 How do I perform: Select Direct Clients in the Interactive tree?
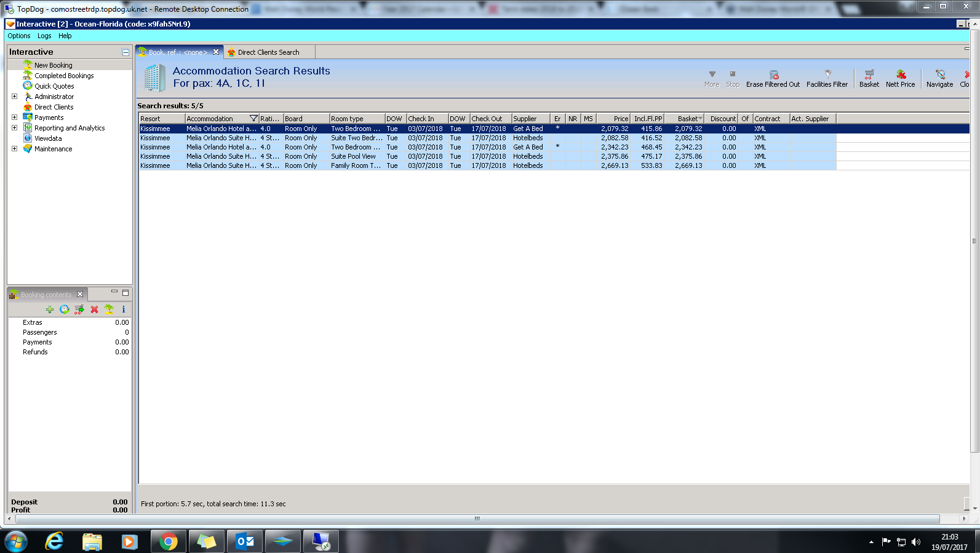click(x=54, y=107)
